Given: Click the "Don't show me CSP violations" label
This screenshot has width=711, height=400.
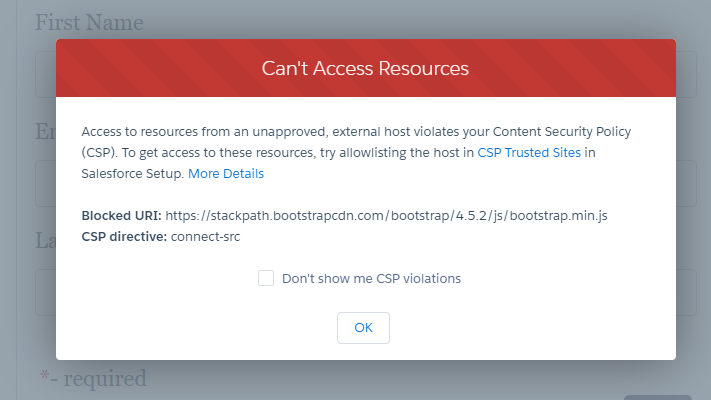Looking at the screenshot, I should click(x=371, y=278).
